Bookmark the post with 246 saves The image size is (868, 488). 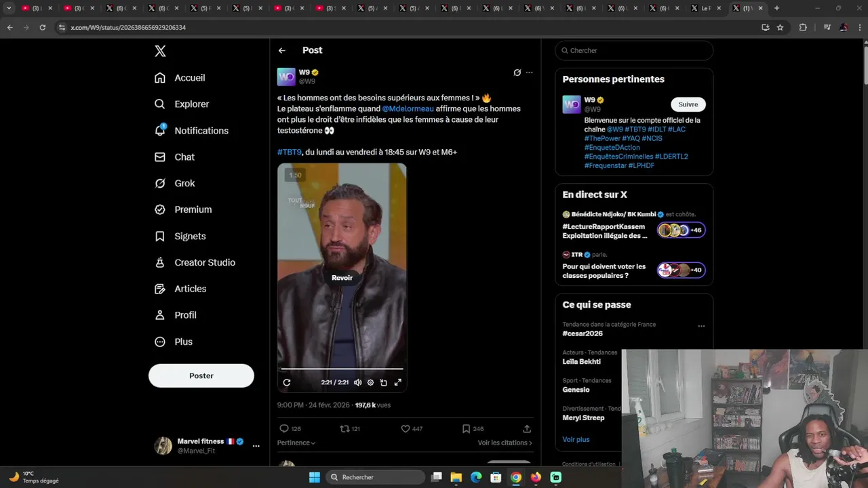click(x=466, y=429)
